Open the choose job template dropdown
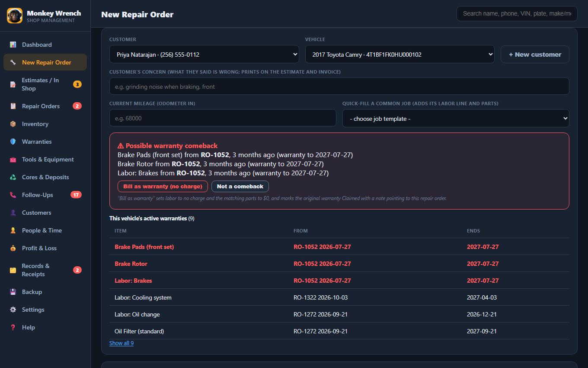 pyautogui.click(x=456, y=119)
